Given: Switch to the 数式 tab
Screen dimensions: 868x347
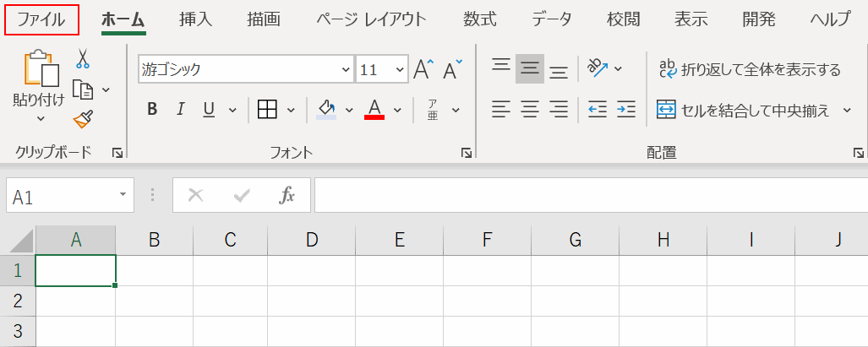Looking at the screenshot, I should coord(480,19).
